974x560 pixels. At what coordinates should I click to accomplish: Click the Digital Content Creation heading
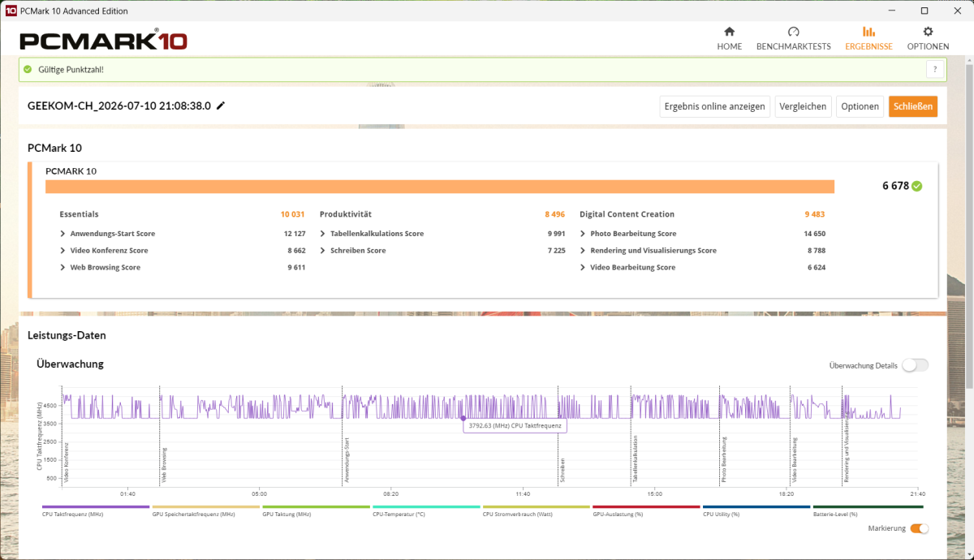pos(627,214)
